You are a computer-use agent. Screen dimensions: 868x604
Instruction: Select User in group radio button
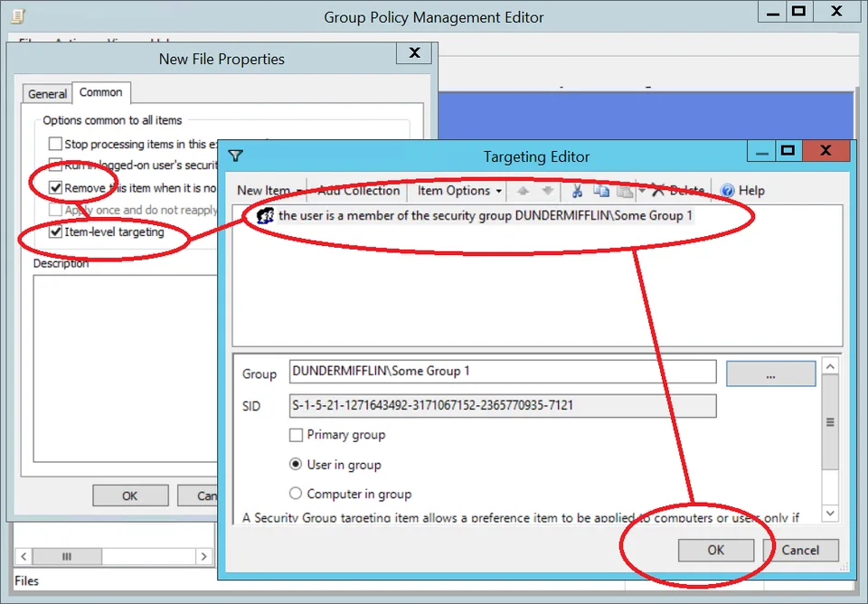tap(296, 465)
